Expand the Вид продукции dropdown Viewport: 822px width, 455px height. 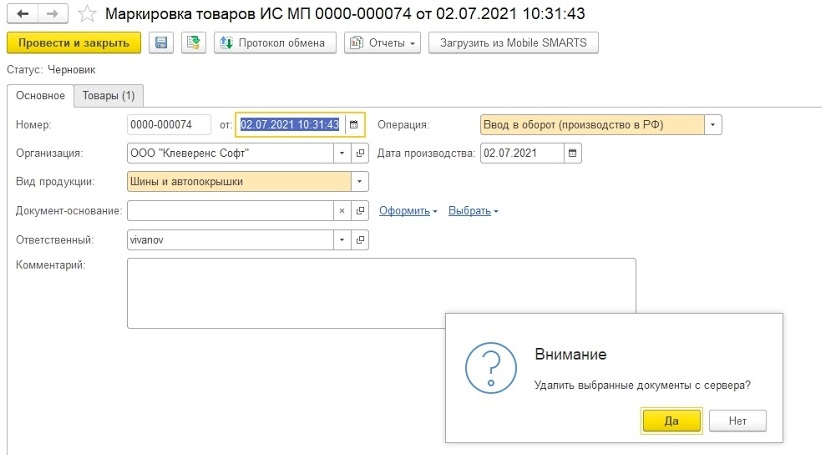pyautogui.click(x=360, y=181)
